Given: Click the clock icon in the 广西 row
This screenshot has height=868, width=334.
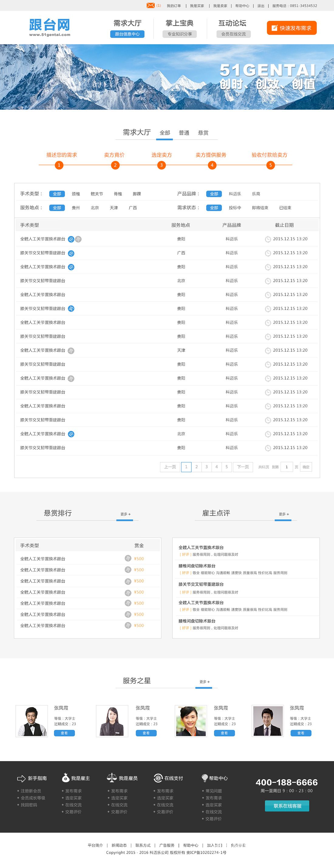Looking at the screenshot, I should coord(268,253).
